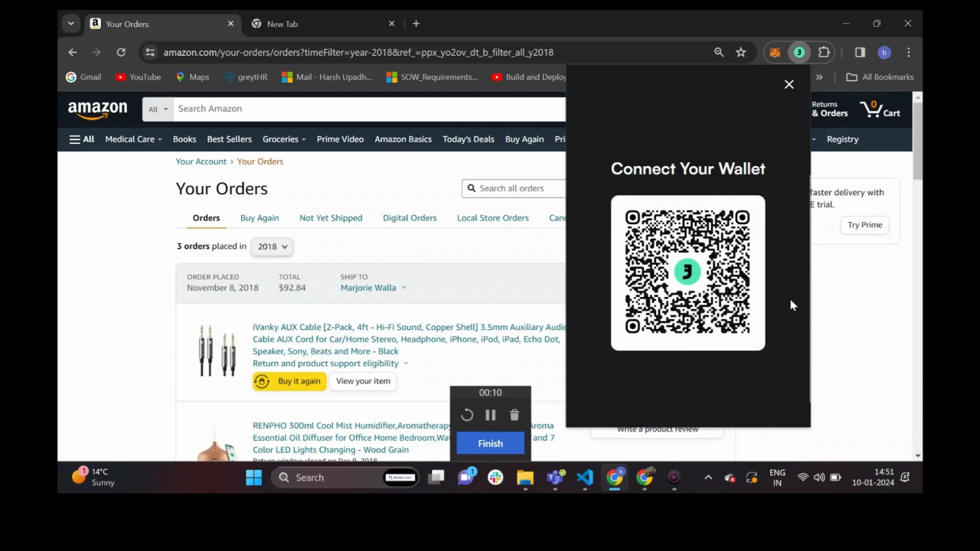
Task: Go back to previous page
Action: 73,53
